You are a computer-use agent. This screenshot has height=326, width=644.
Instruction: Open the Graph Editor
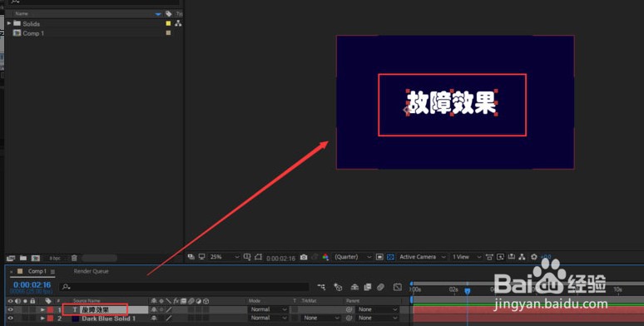tap(397, 287)
